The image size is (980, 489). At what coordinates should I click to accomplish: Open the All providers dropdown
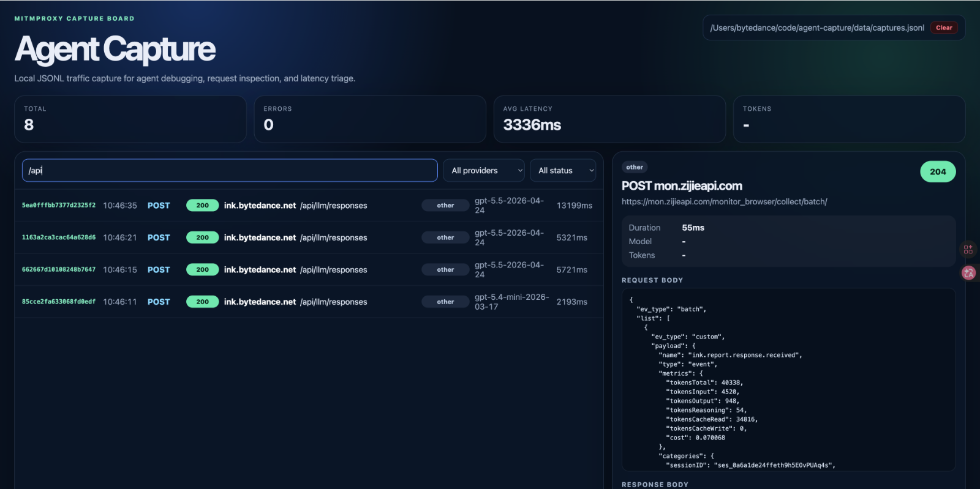point(484,170)
